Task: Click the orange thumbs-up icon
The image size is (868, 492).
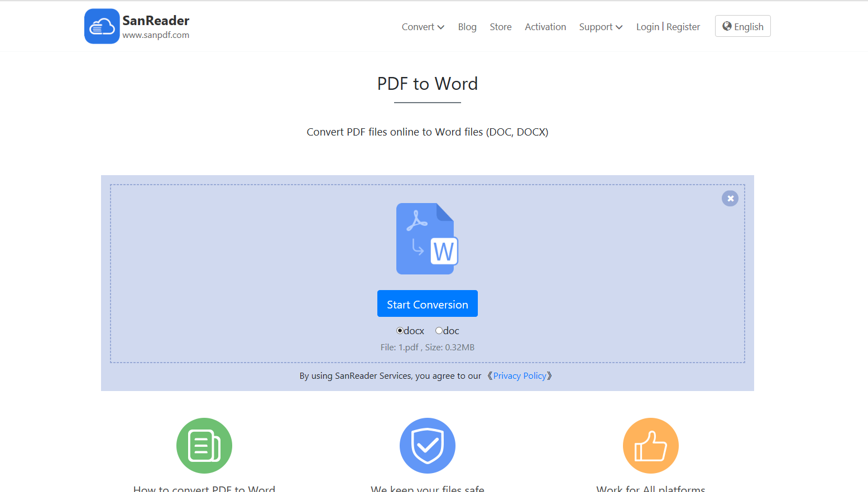Action: tap(650, 445)
